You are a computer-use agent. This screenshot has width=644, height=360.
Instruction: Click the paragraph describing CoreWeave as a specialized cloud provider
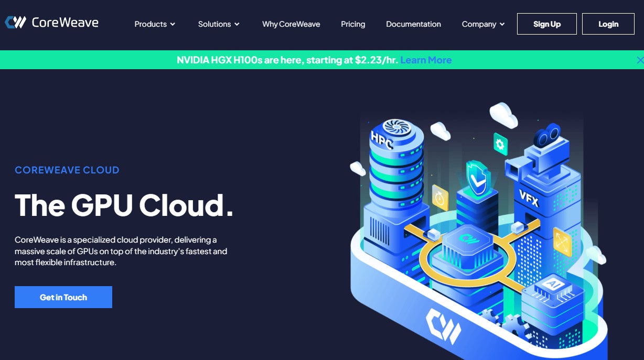click(121, 251)
